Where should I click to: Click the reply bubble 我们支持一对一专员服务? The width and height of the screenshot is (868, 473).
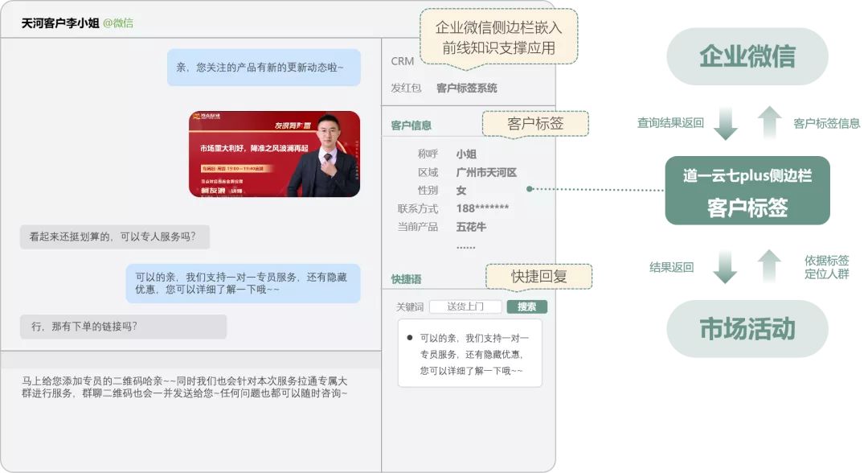243,284
